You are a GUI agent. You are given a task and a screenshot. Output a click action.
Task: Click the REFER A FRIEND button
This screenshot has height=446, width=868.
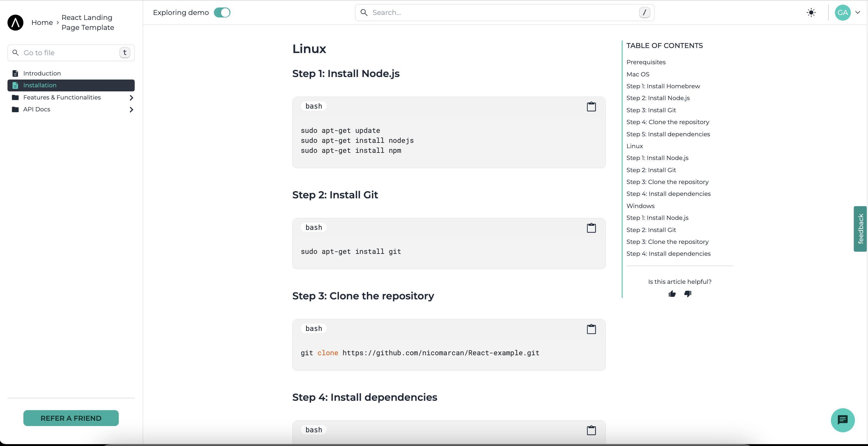pos(71,418)
